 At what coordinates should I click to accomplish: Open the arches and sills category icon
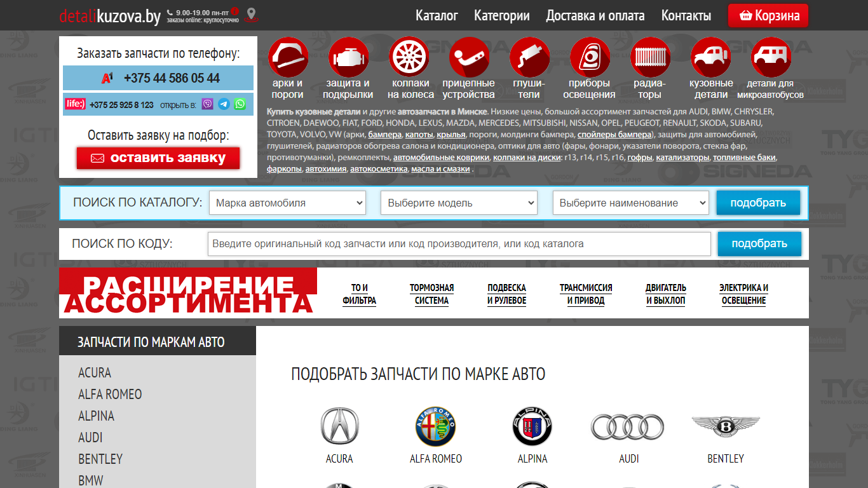(288, 57)
